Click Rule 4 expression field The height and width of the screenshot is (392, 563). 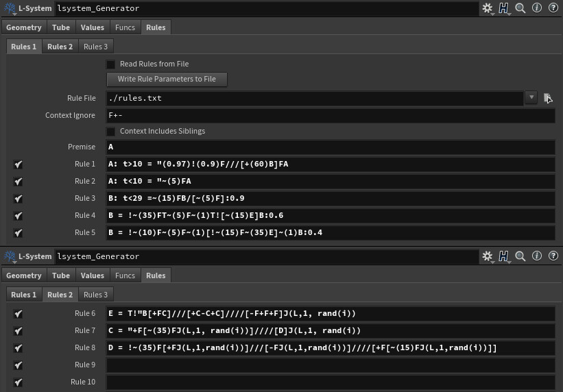point(331,215)
